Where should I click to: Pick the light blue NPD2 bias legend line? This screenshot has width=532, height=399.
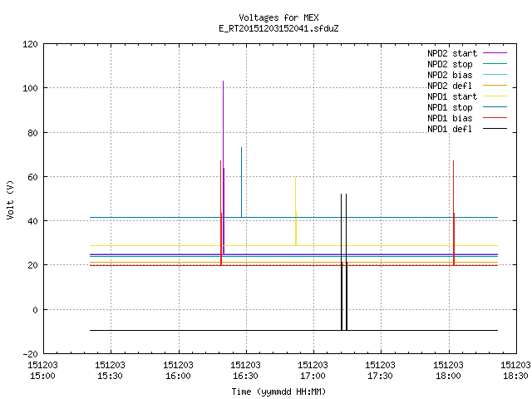tap(495, 74)
